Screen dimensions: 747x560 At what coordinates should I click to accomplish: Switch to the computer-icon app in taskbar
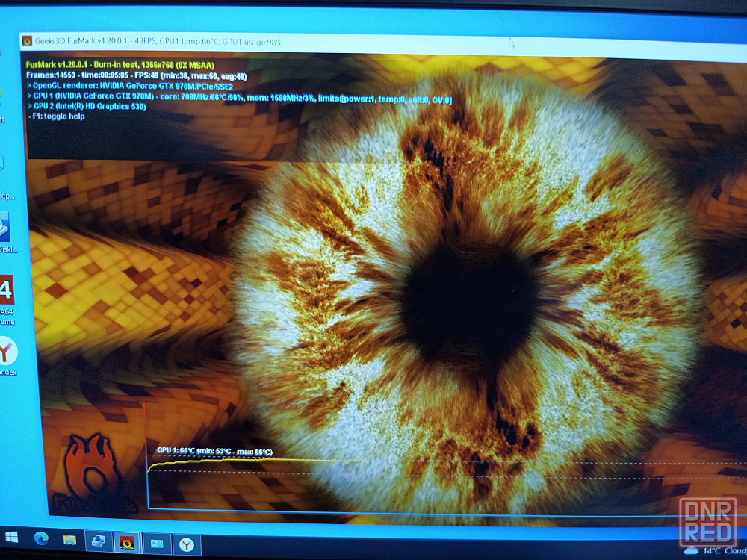click(x=98, y=541)
